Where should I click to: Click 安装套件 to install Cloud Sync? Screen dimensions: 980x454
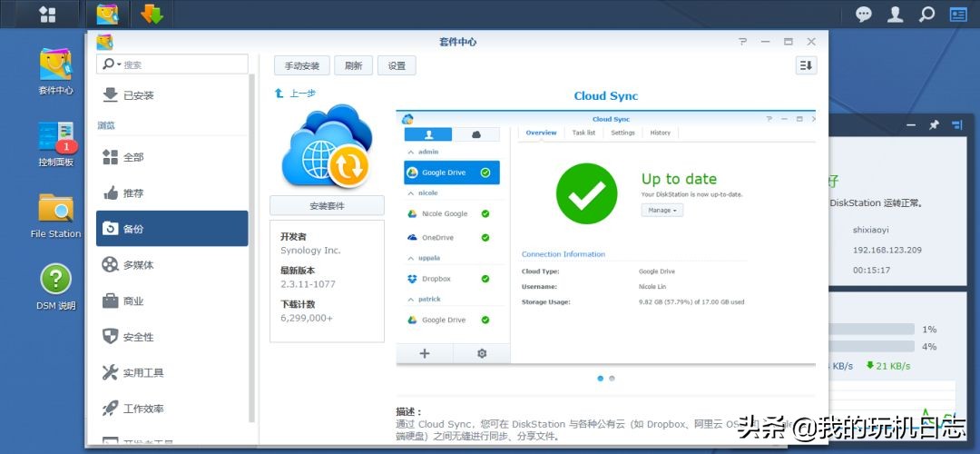(327, 206)
